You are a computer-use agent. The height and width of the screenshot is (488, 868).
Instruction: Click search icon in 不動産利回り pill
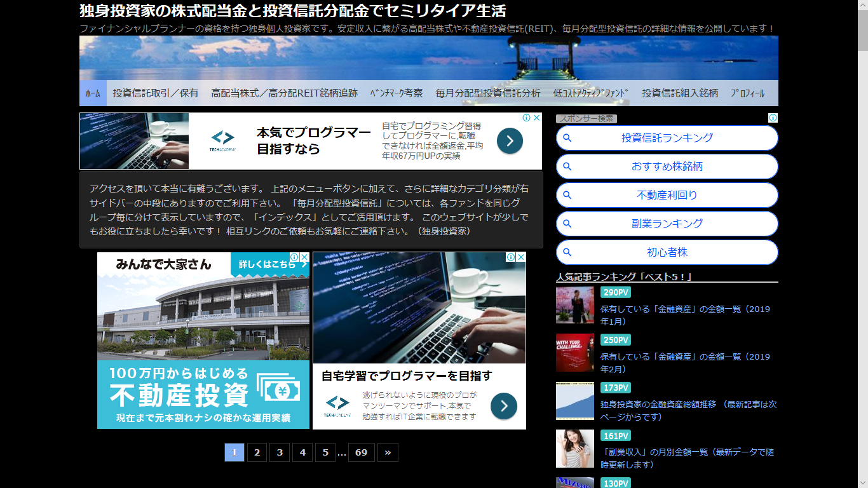point(567,195)
